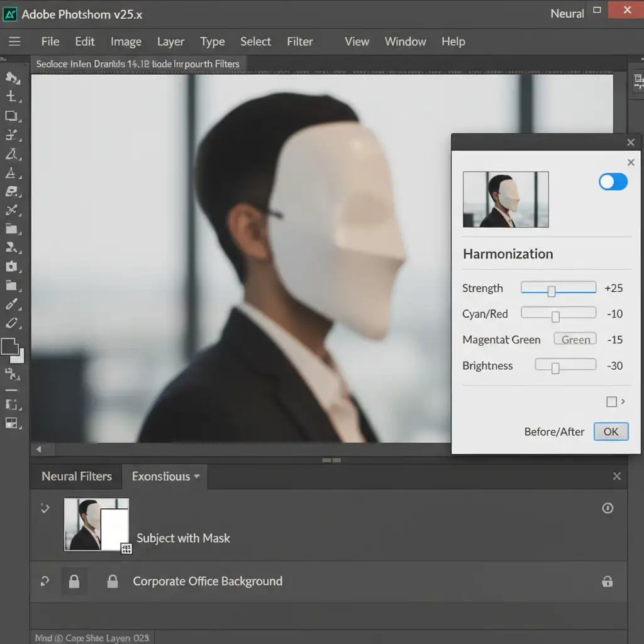Select the Eyedropper tool near toolbar bottom
The image size is (644, 644).
[11, 304]
